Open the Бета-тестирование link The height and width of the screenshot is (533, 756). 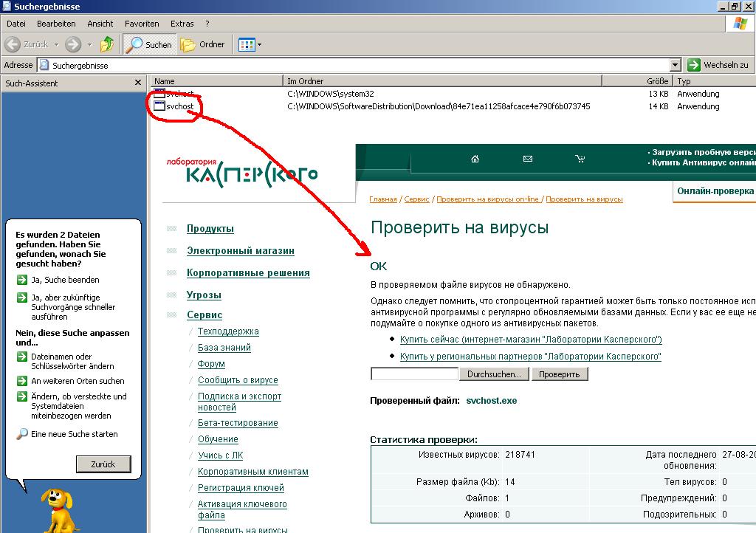[238, 423]
